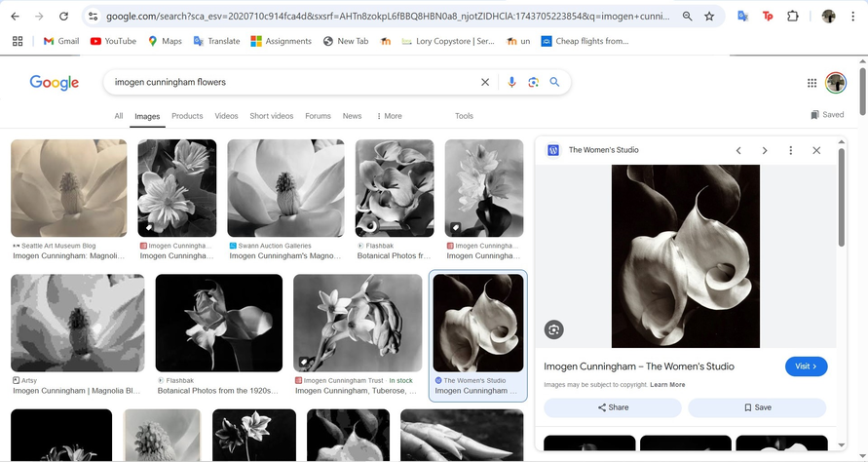Save the image using the Save button

[757, 407]
